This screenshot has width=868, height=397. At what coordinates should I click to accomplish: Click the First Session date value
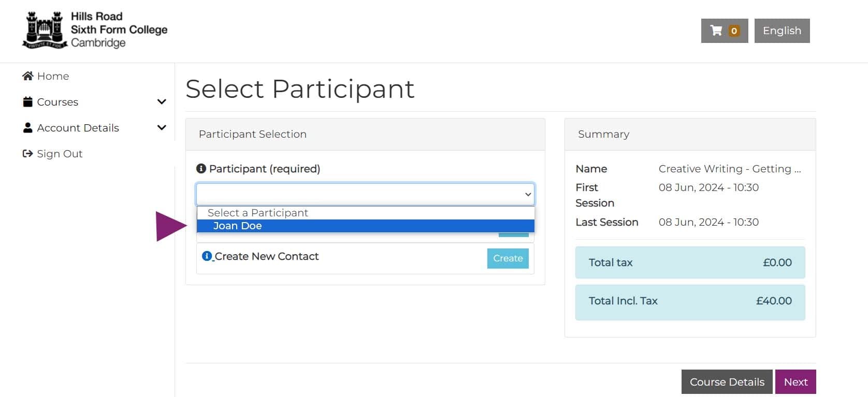click(x=708, y=187)
